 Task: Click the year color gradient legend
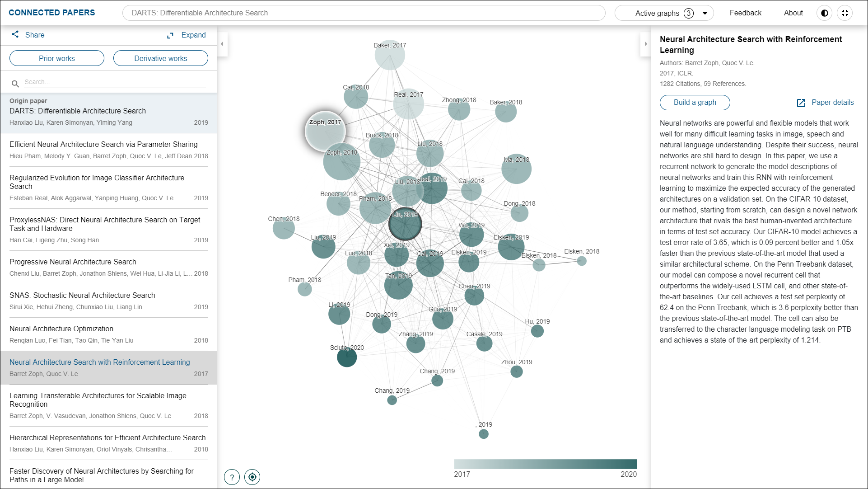point(545,464)
